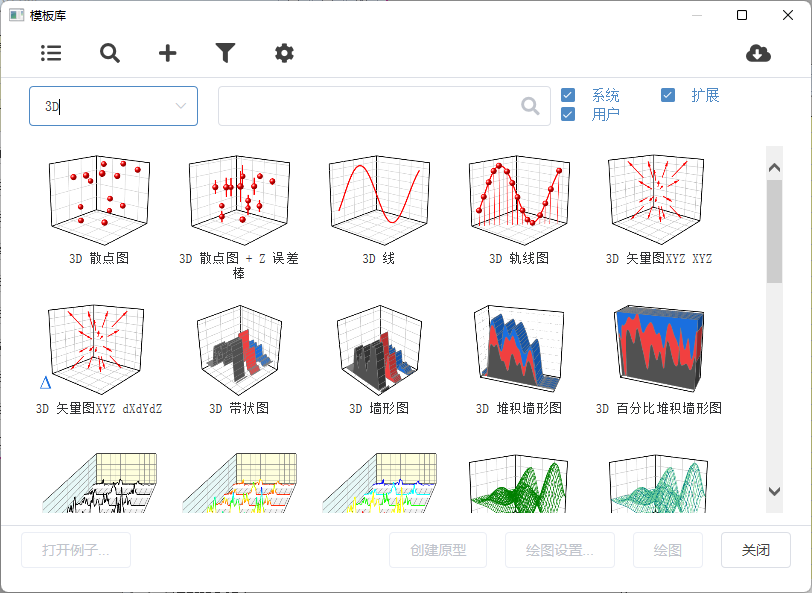This screenshot has width=812, height=593.
Task: Toggle the 系统 checkbox
Action: tap(568, 96)
